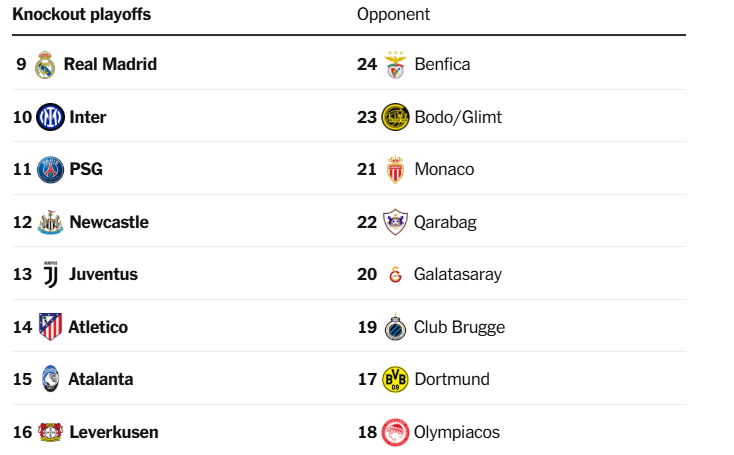This screenshot has width=734, height=455.
Task: Click the Galatasaray logo icon
Action: pyautogui.click(x=396, y=275)
